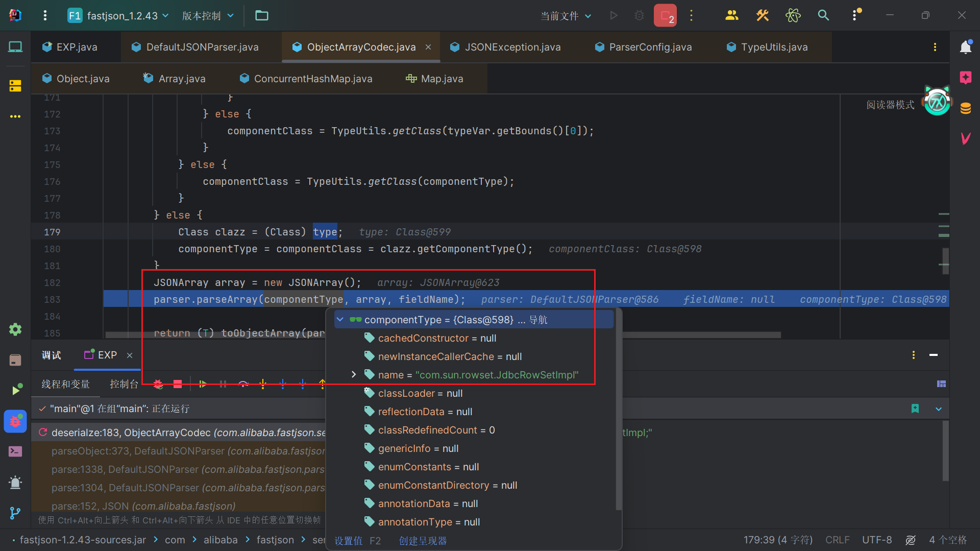Open the pink bookmark star tool window

[x=965, y=78]
